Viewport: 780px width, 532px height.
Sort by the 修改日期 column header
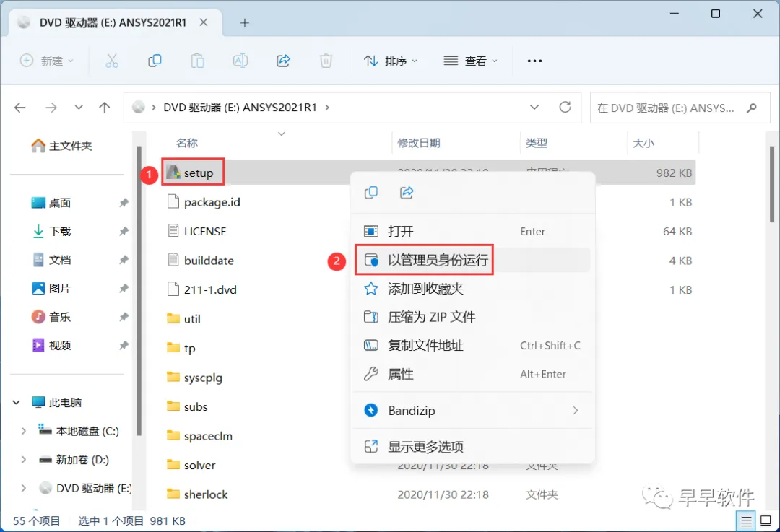pyautogui.click(x=419, y=143)
